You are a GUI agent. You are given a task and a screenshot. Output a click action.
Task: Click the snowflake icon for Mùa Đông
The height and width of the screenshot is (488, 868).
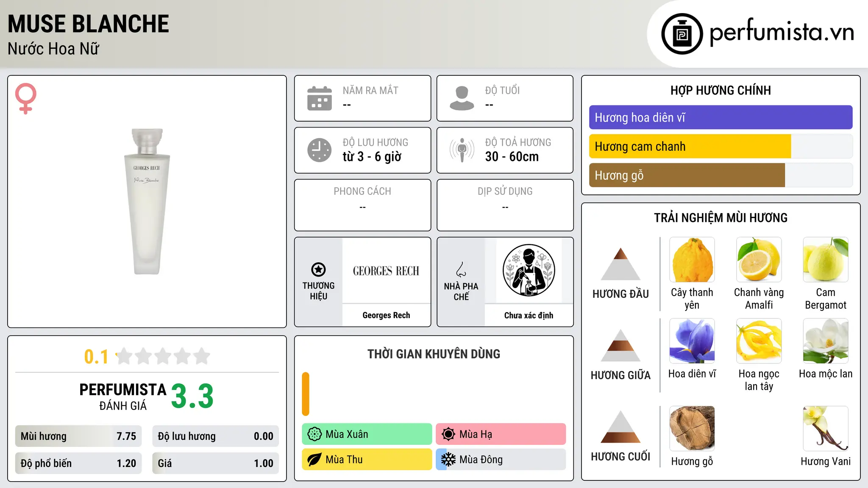pos(448,460)
